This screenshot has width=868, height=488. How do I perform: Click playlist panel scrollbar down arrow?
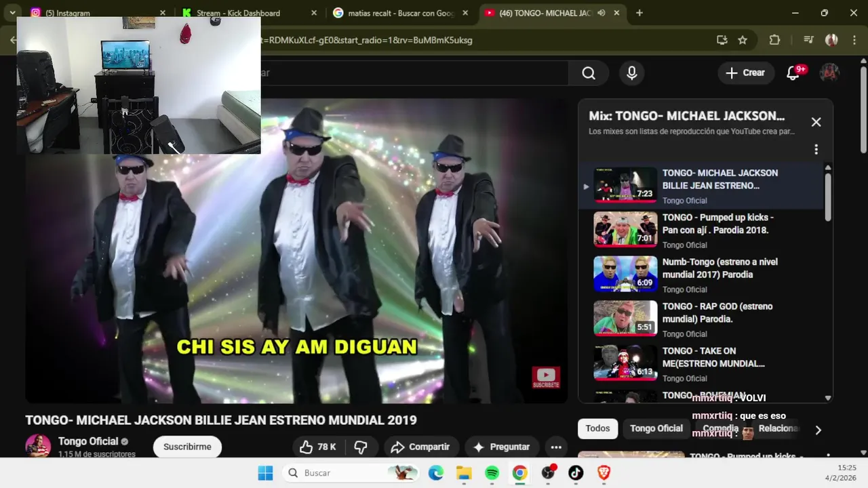[x=827, y=399]
